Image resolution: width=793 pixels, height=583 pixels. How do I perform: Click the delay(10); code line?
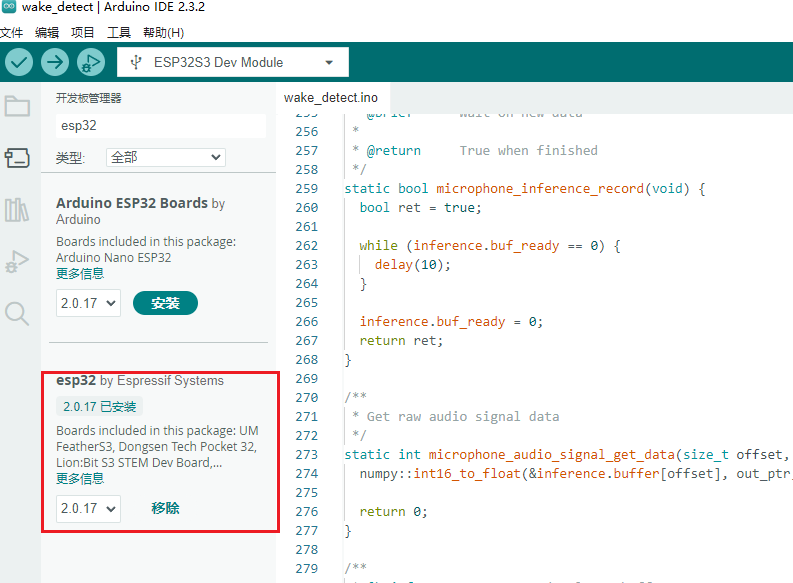pyautogui.click(x=412, y=264)
